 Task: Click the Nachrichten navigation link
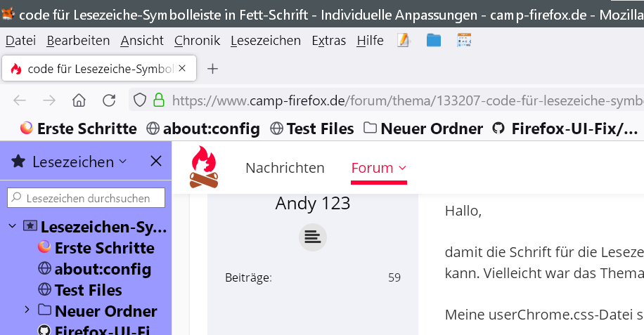[285, 168]
